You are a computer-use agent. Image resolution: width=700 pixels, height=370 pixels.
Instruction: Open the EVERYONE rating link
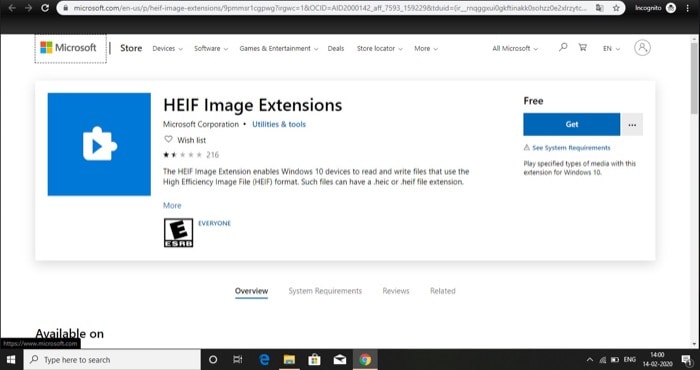click(215, 223)
